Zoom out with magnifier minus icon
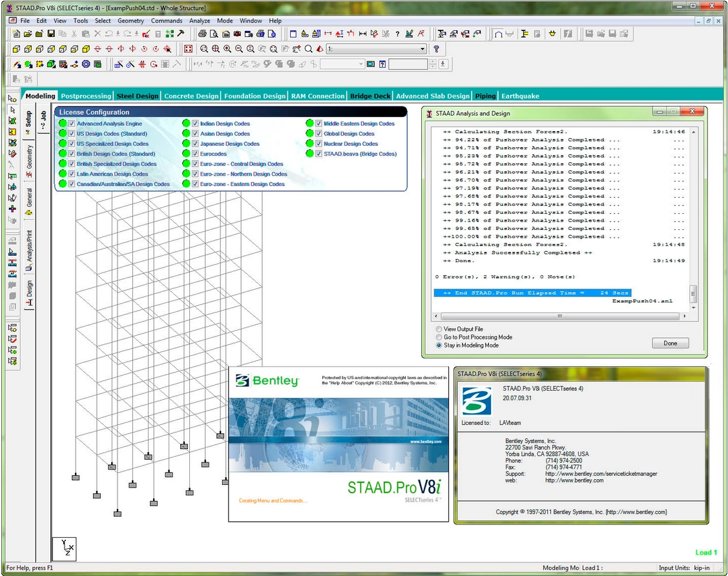This screenshot has height=576, width=728. tap(238, 48)
